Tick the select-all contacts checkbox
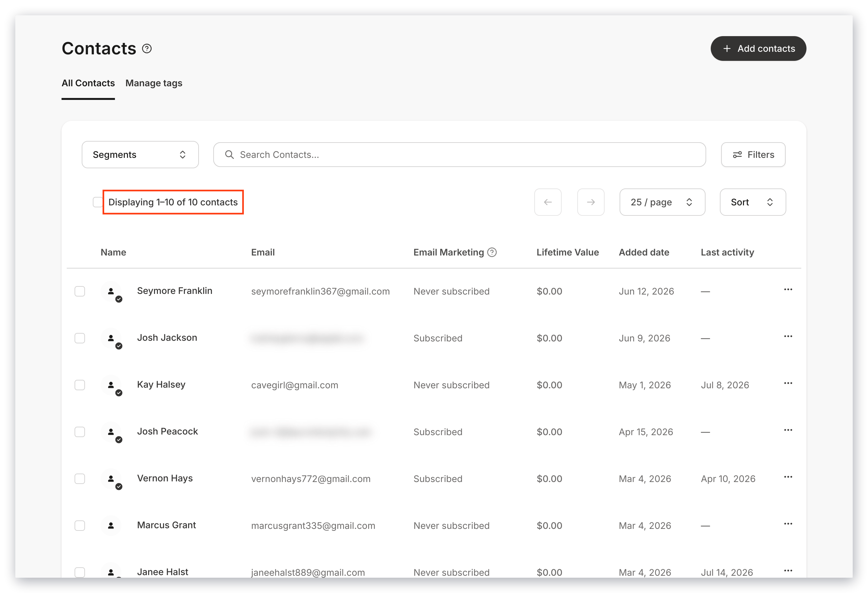The image size is (868, 593). [97, 202]
